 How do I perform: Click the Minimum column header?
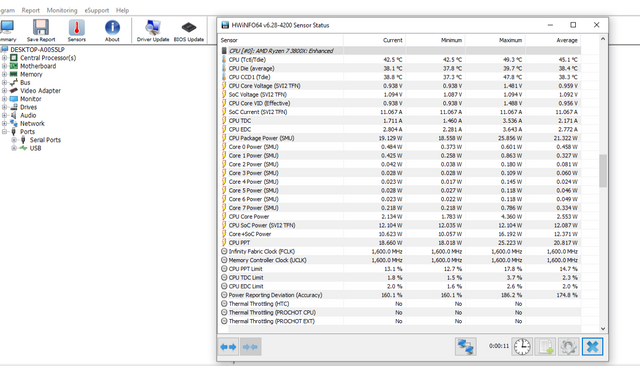435,40
